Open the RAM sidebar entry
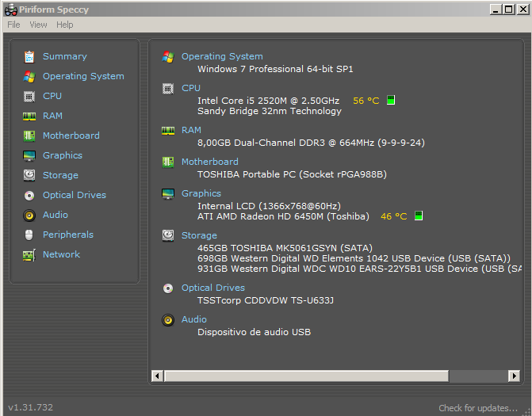The height and width of the screenshot is (416, 532). pyautogui.click(x=52, y=116)
